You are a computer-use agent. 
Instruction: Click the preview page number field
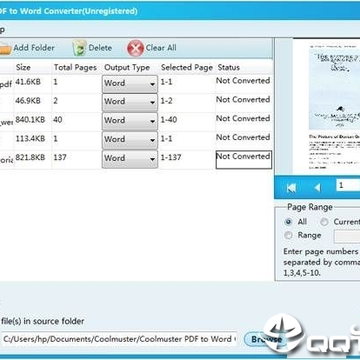point(349,186)
